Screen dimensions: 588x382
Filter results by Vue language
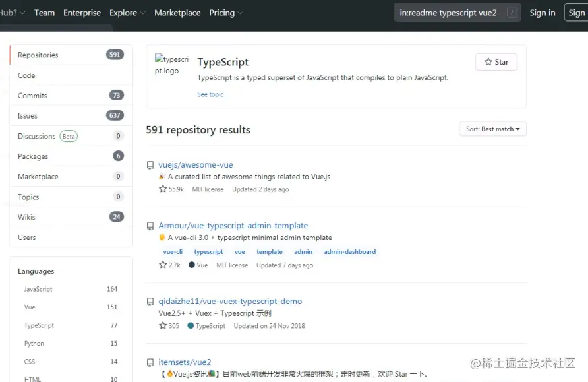71,307
